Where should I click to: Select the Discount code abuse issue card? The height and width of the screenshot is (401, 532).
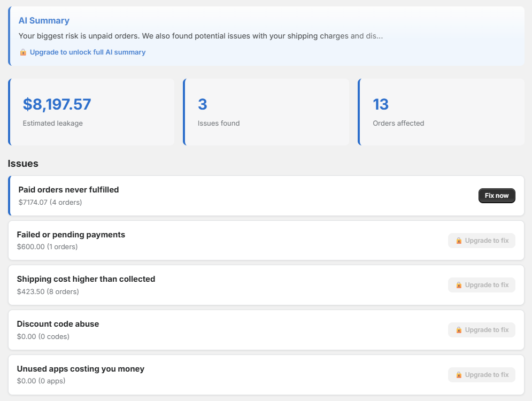[266, 330]
